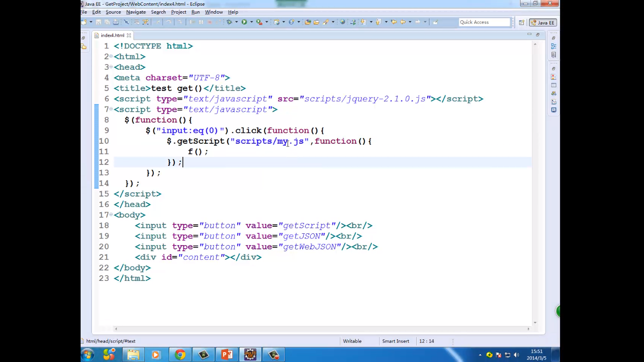Viewport: 644px width, 362px height.
Task: Click the line number 14 in the gutter
Action: click(x=104, y=183)
